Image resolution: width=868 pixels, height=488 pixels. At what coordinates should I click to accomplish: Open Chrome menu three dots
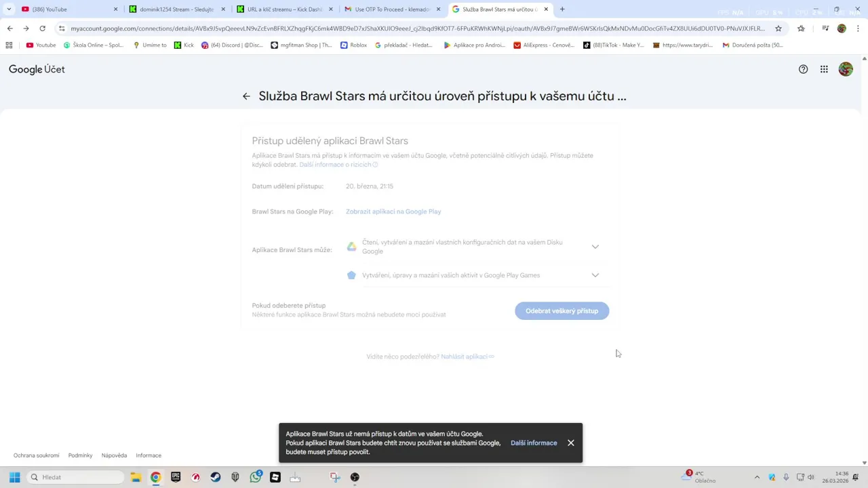(858, 28)
